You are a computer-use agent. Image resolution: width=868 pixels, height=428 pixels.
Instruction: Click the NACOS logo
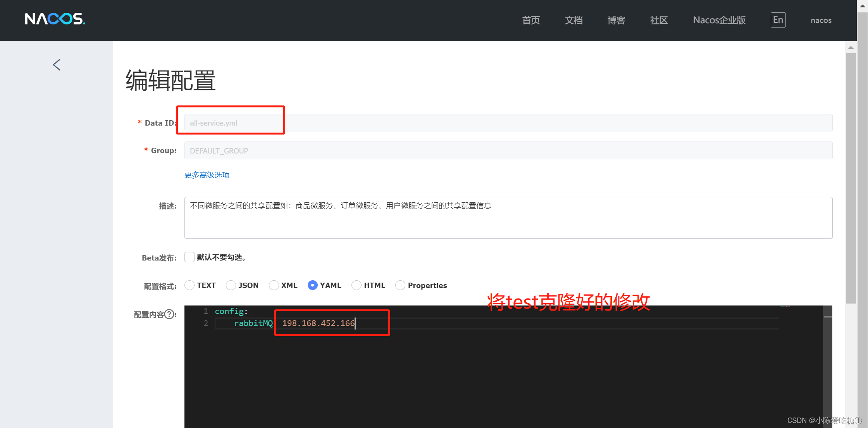pos(55,19)
